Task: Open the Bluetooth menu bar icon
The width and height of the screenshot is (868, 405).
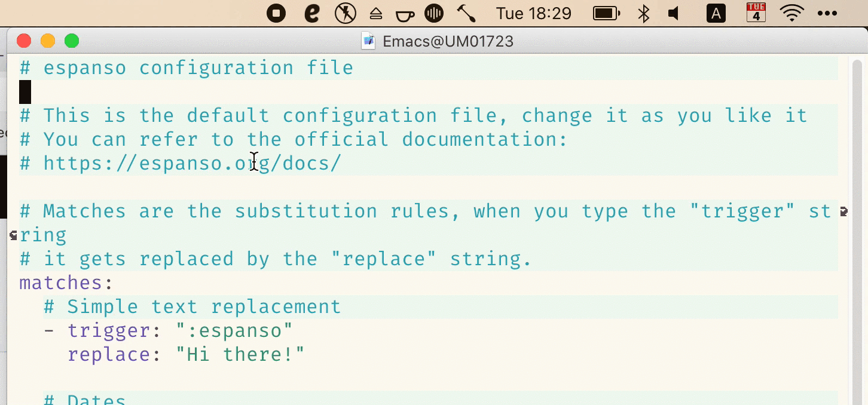Action: coord(644,13)
